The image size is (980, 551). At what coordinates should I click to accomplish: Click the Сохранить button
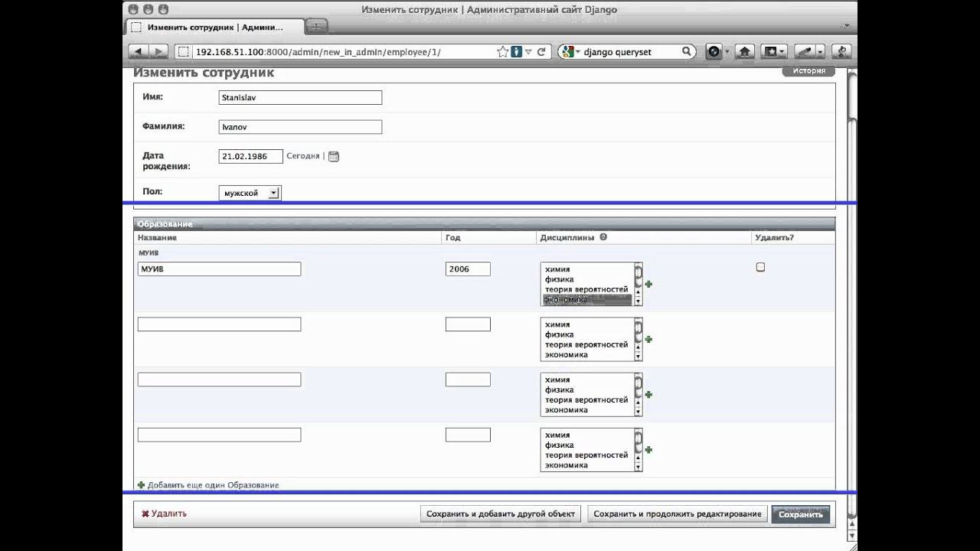pyautogui.click(x=800, y=514)
